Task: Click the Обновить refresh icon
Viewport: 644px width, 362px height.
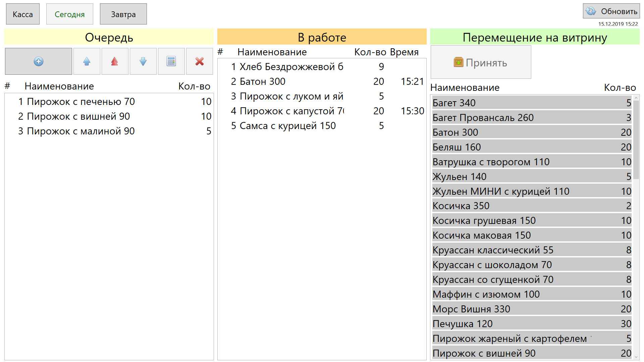Action: point(591,11)
